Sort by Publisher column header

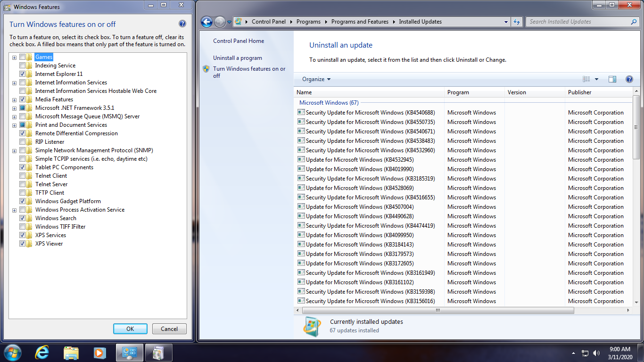[599, 92]
